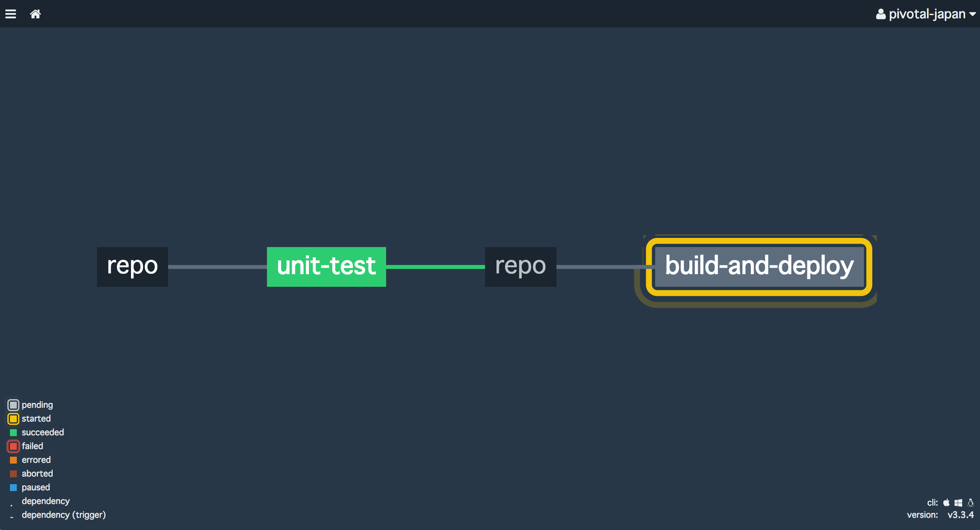This screenshot has height=530, width=980.
Task: Click the blue paused legend swatch
Action: 13,487
